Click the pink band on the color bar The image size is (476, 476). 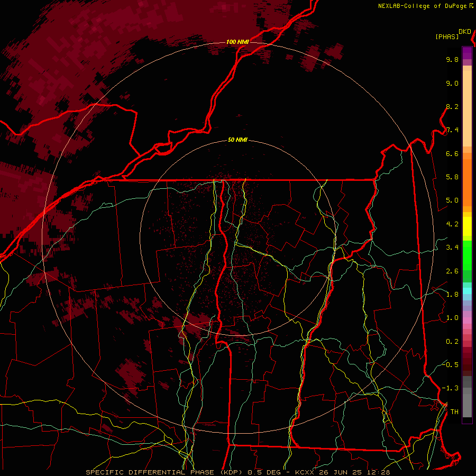(467, 321)
